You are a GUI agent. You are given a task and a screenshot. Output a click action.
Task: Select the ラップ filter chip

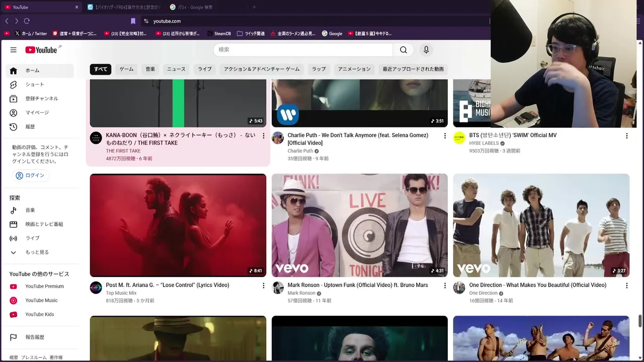tap(319, 69)
